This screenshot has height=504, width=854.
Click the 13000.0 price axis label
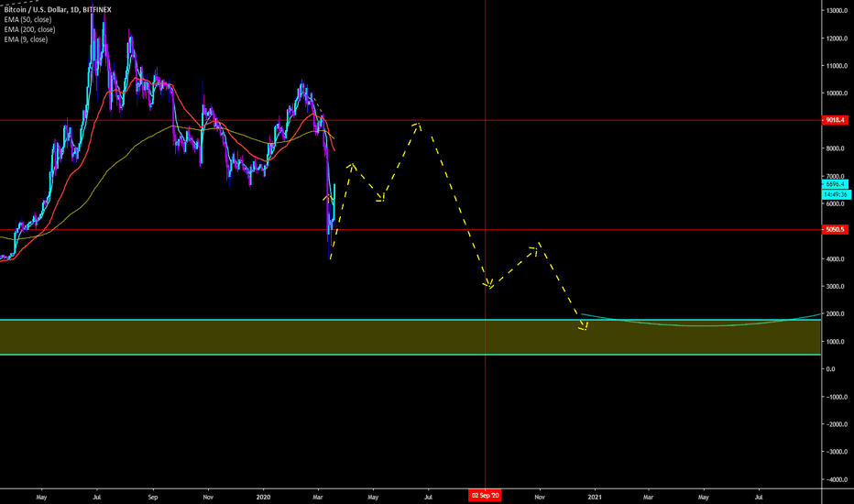(837, 10)
